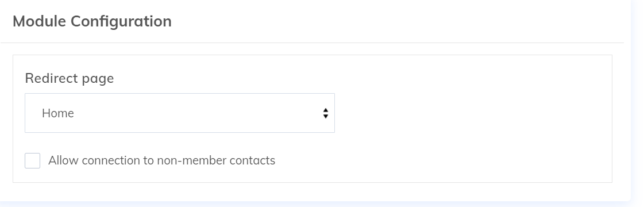Click the "Redirect page" field label

click(x=70, y=78)
